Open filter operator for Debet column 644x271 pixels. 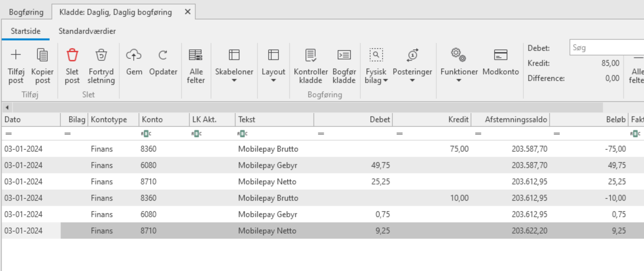(x=321, y=134)
